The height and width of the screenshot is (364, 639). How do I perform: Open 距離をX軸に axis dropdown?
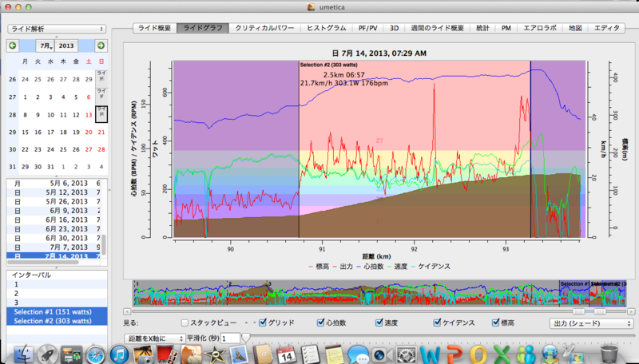[154, 338]
